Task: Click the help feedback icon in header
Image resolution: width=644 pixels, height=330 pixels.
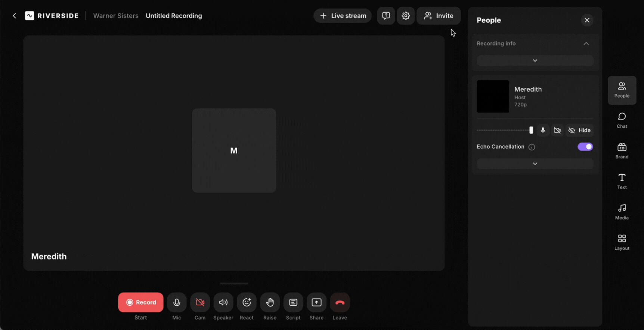Action: (386, 16)
